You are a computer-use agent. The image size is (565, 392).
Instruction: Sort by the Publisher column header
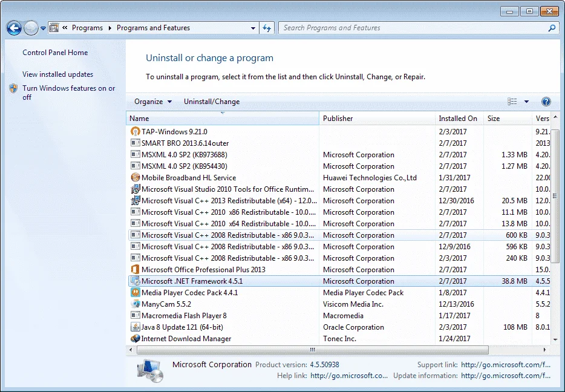(377, 118)
